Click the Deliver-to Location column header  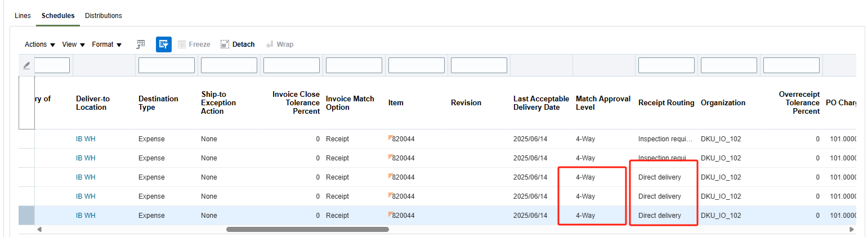click(93, 103)
